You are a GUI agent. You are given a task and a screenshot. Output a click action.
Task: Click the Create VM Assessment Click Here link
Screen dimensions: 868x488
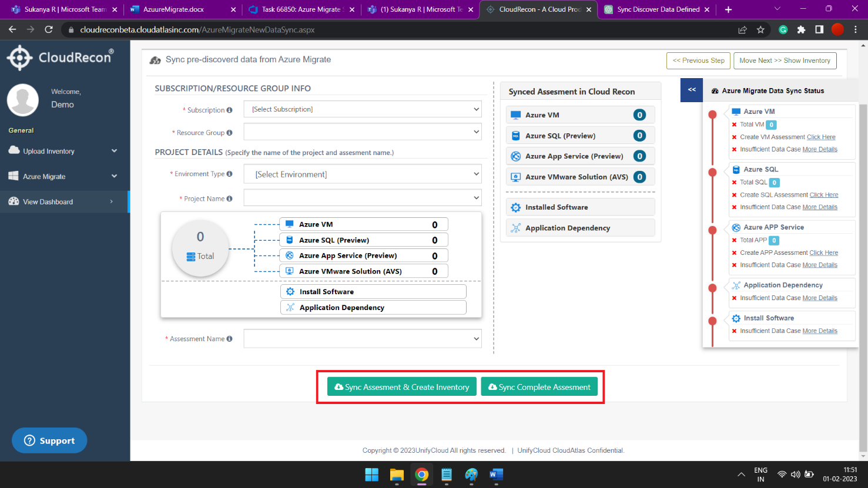click(x=821, y=137)
